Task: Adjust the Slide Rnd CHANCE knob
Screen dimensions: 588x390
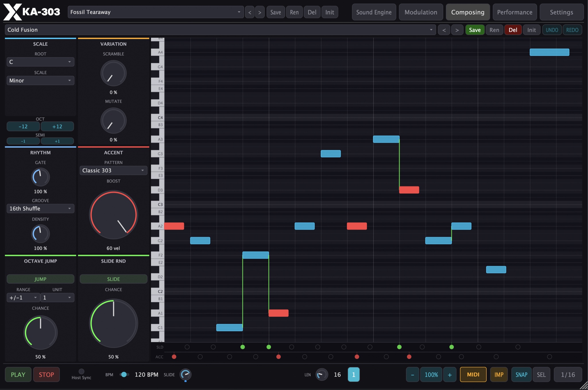Action: [x=113, y=323]
